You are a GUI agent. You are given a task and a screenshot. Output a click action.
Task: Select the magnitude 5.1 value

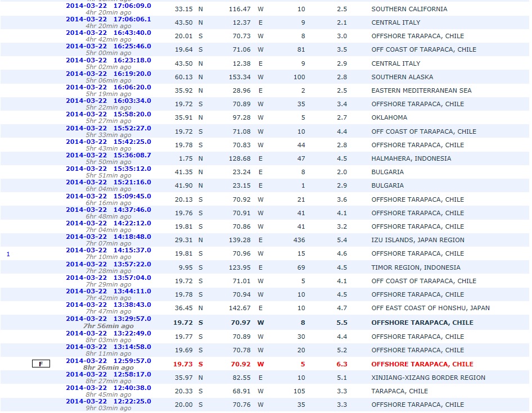[x=342, y=378]
